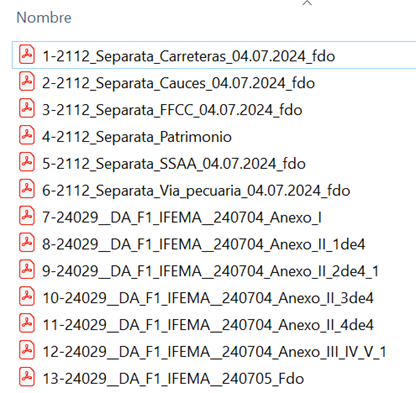Viewport: 416px width, 393px height.
Task: Select file name 10-24029__DA_F1_IFEMA__240704_Anexo_II_3de4
Action: pos(208,298)
